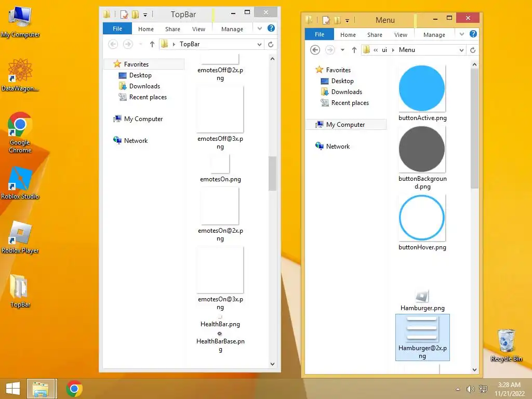Expand ribbon chevron in Menu window
This screenshot has height=399, width=532.
(x=462, y=34)
